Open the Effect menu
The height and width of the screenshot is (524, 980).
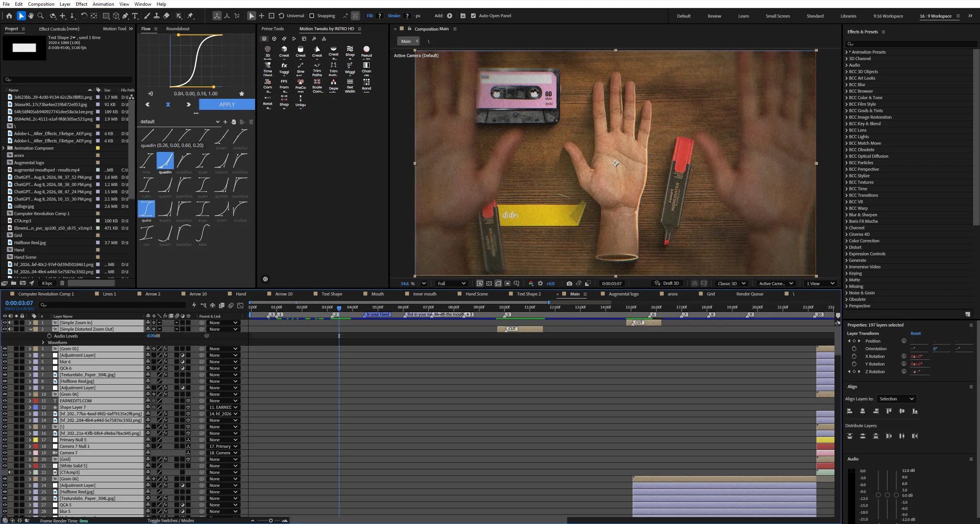coord(82,4)
